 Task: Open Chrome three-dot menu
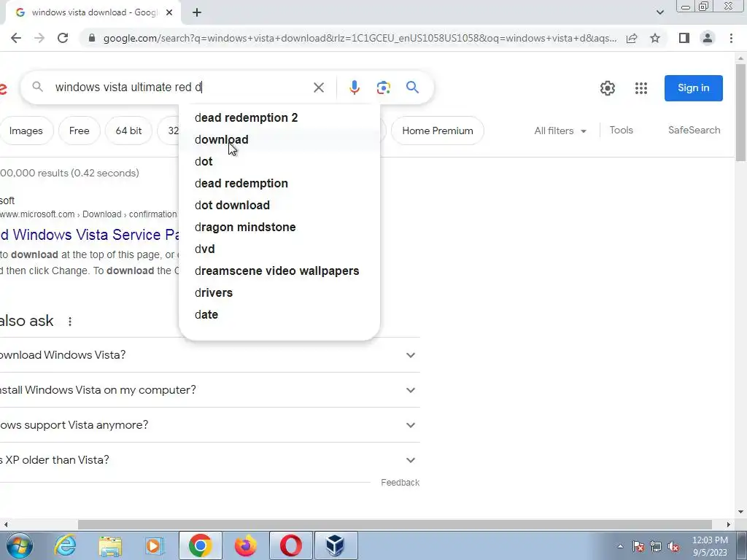tap(731, 38)
